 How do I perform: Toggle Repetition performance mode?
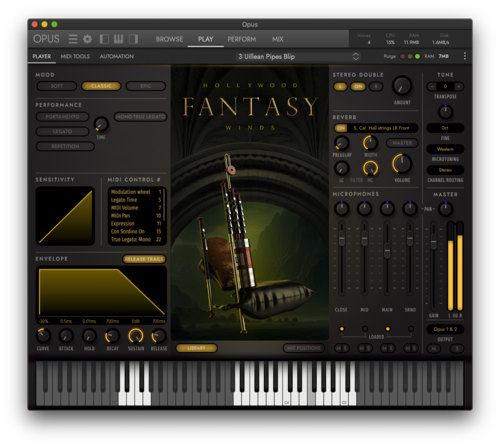point(65,146)
